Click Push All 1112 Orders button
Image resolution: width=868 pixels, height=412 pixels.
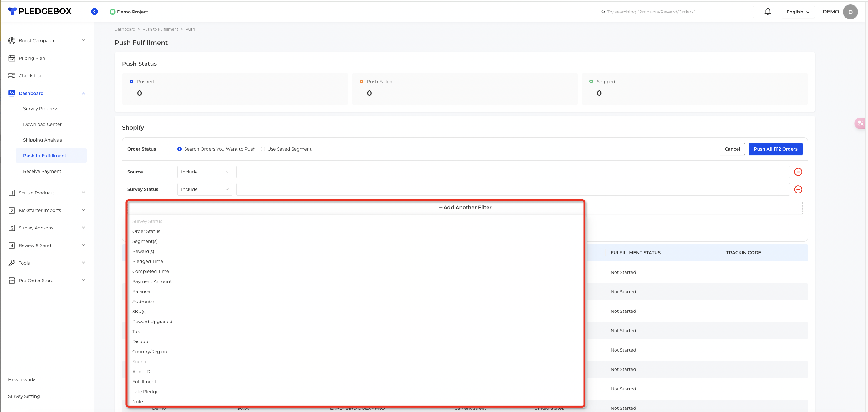[x=775, y=149]
